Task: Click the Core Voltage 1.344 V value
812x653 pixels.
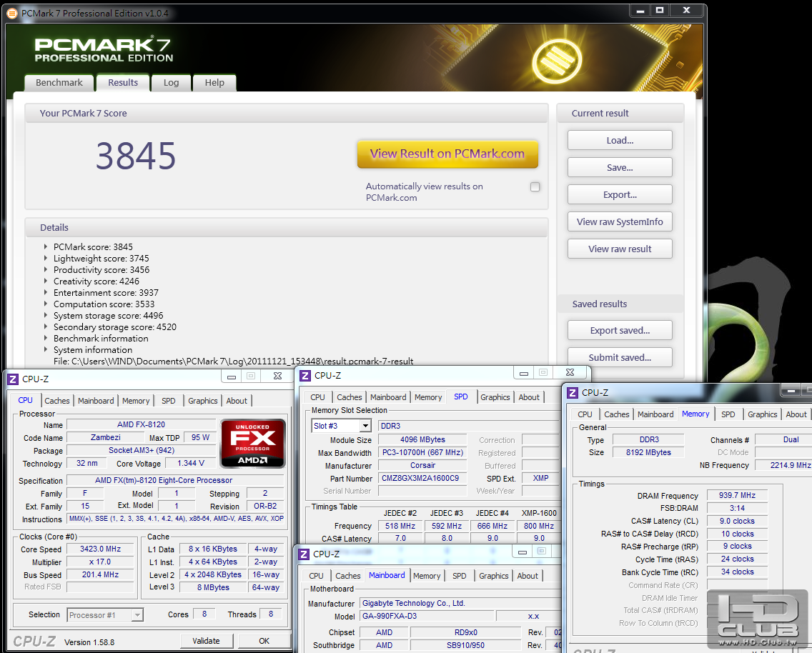Action: click(x=191, y=463)
